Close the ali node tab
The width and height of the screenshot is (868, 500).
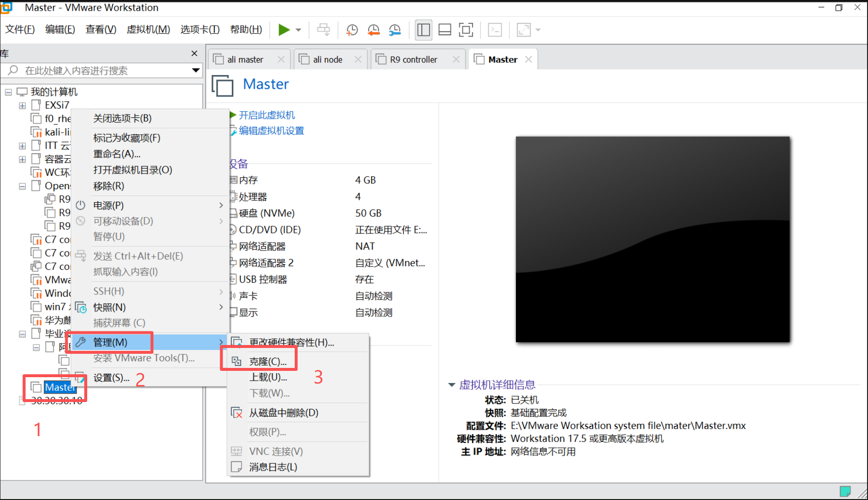click(x=358, y=59)
